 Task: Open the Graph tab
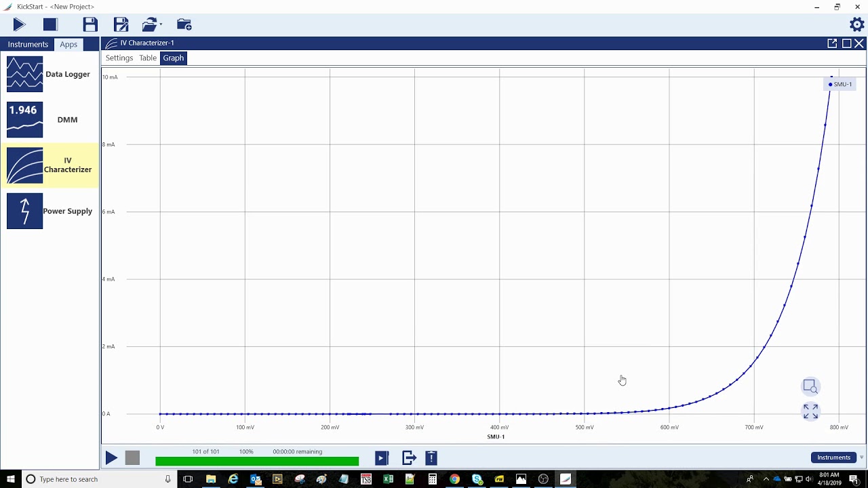click(x=173, y=58)
